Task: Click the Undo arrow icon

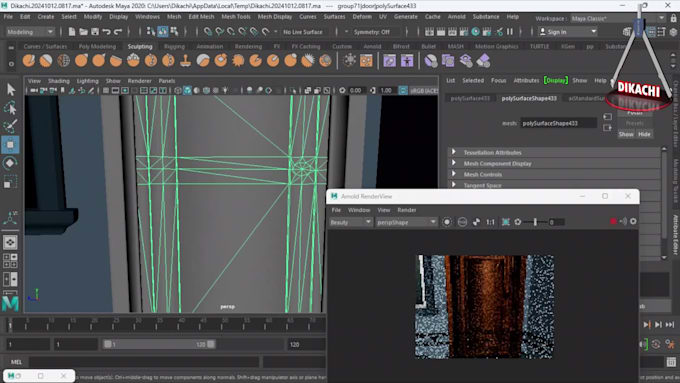Action: pyautogui.click(x=106, y=32)
